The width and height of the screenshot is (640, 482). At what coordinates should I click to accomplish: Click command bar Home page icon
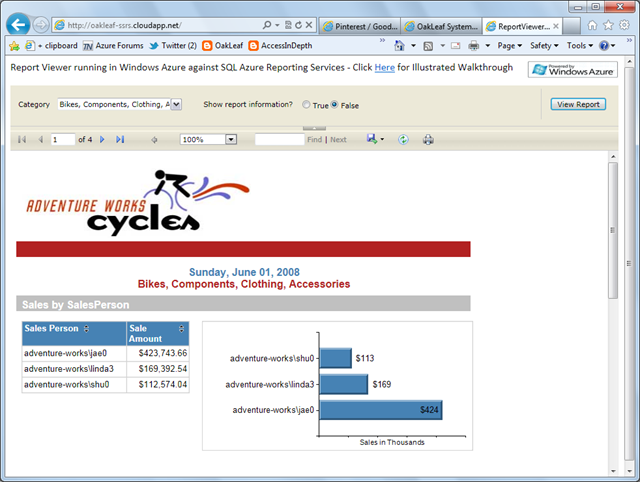(400, 46)
